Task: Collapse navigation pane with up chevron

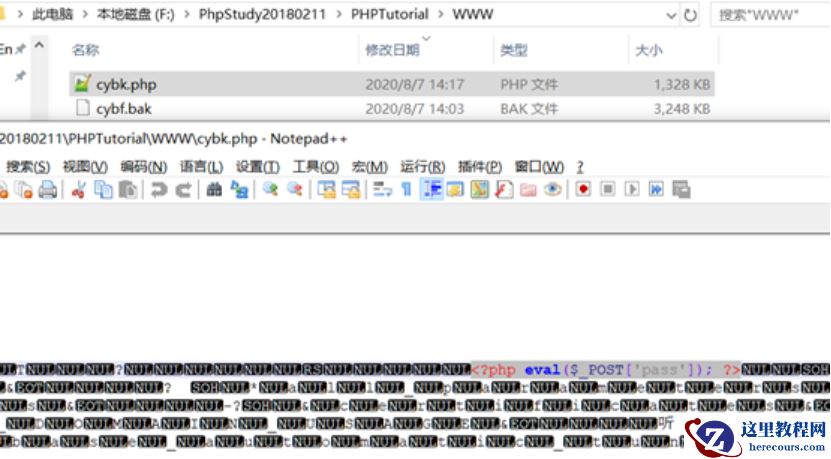Action: click(x=39, y=46)
